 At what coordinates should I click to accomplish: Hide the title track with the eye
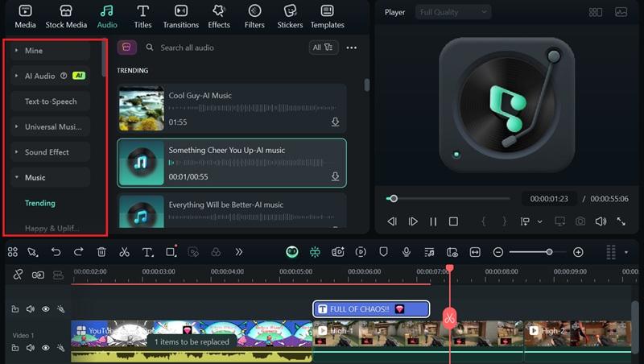pyautogui.click(x=46, y=309)
